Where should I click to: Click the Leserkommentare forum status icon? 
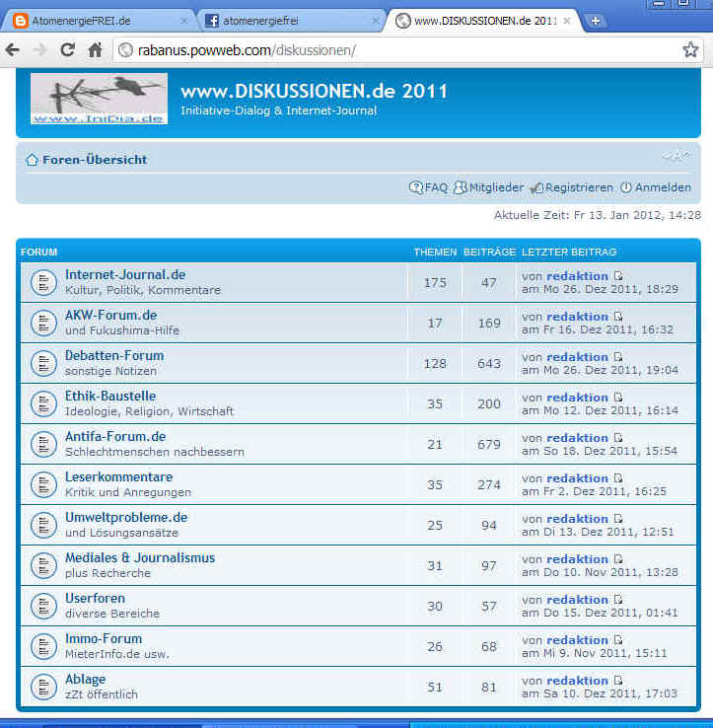(x=43, y=484)
